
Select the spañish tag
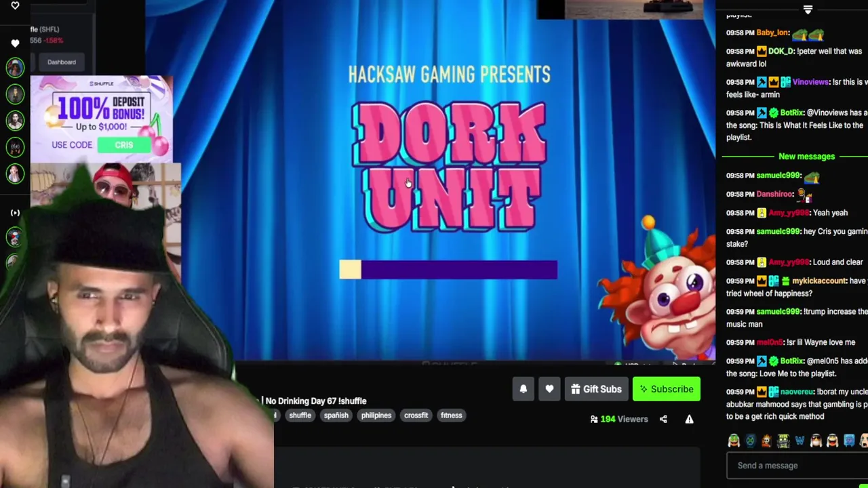coord(336,415)
